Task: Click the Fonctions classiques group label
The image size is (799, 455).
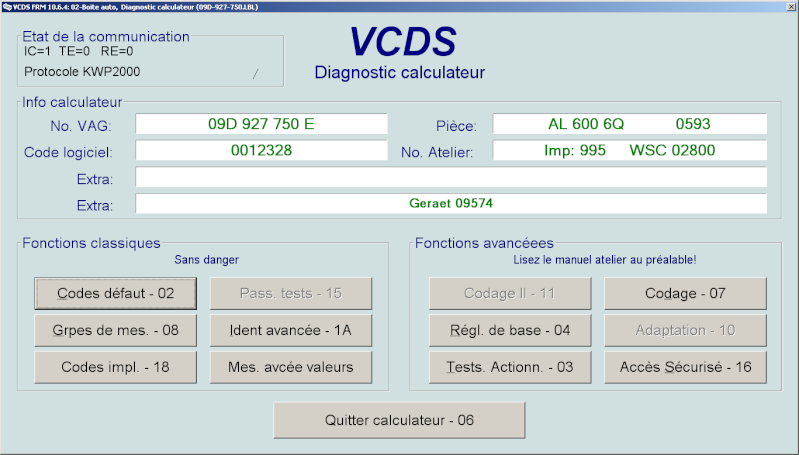Action: [91, 243]
